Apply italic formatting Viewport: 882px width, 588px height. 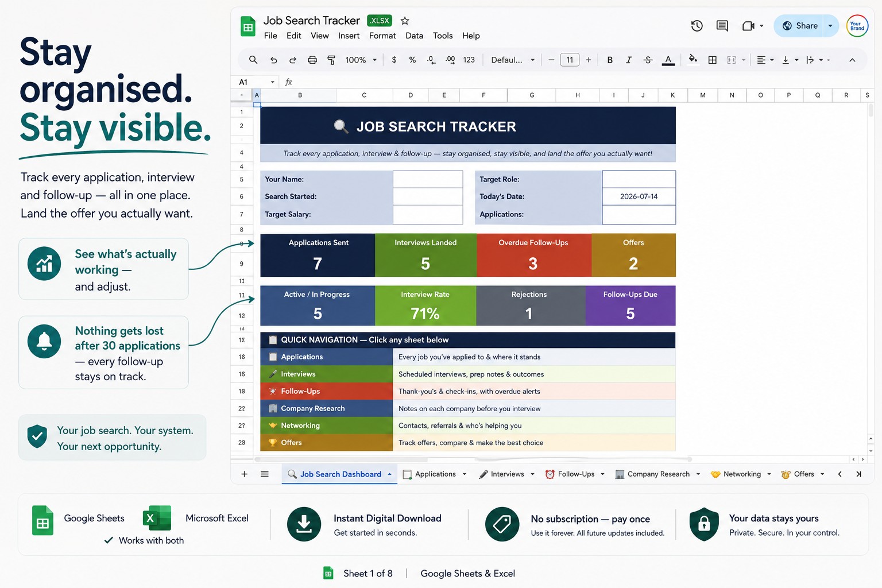coord(629,60)
